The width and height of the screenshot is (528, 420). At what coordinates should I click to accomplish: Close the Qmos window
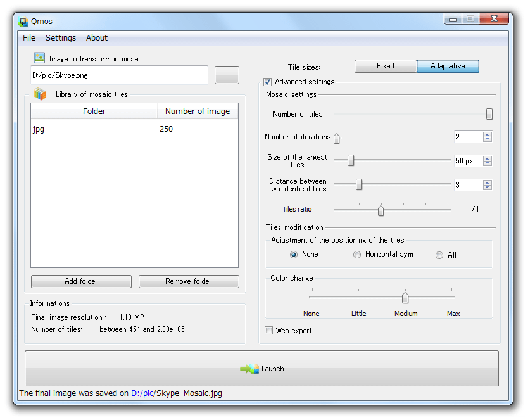click(494, 18)
